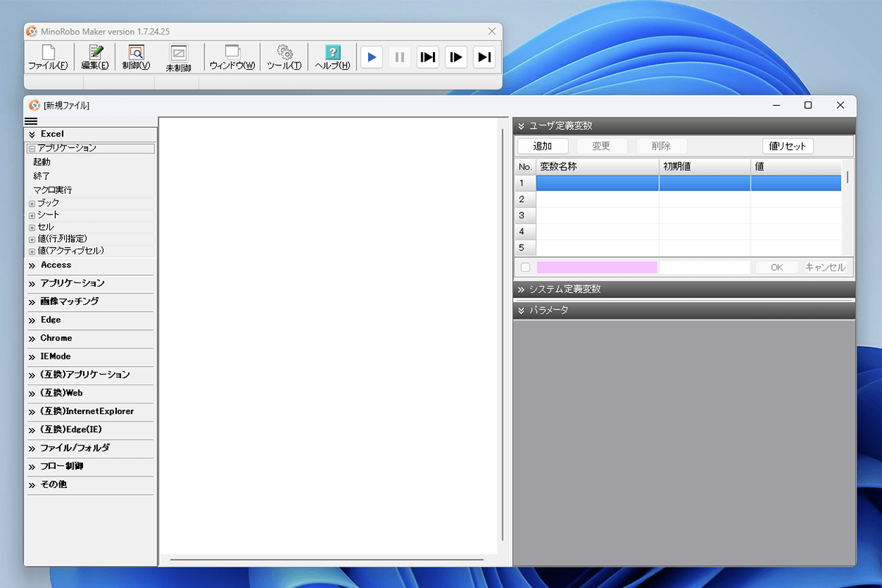Click the 制御(V) toolbar icon
882x588 pixels.
click(136, 57)
